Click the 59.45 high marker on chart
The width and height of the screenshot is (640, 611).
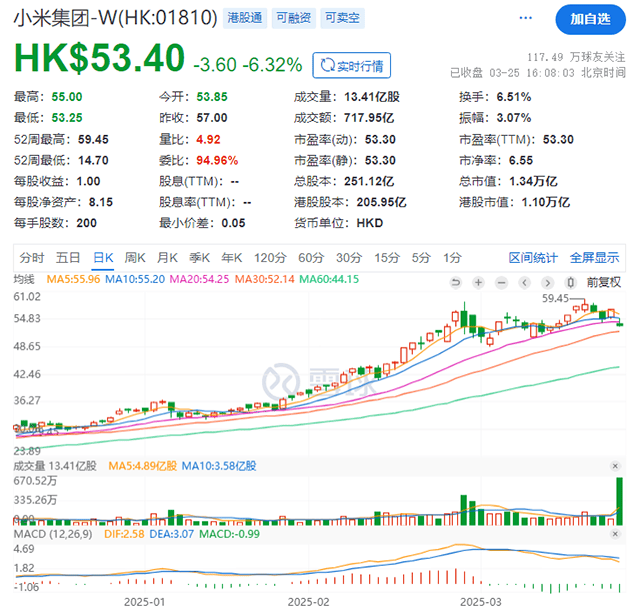(x=555, y=299)
